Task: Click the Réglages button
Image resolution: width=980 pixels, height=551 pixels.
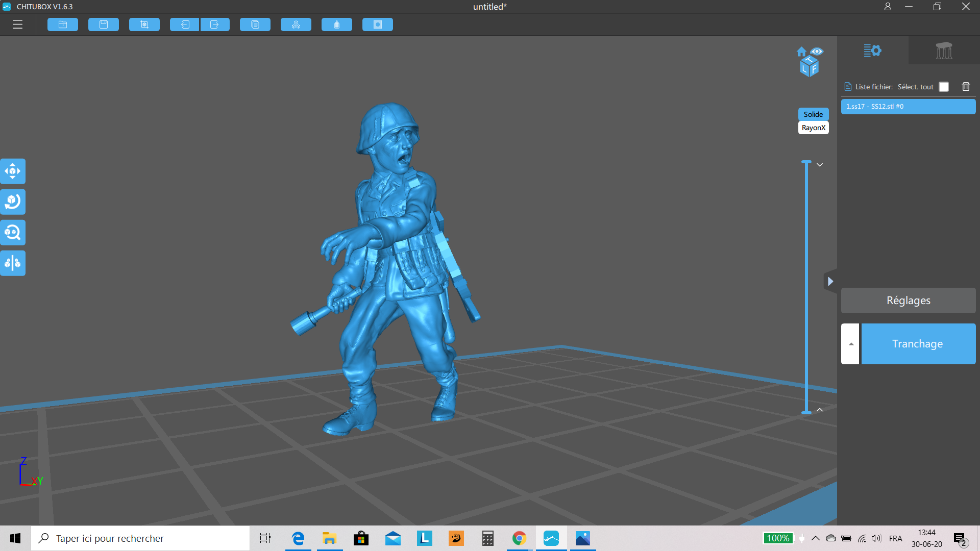Action: [908, 300]
